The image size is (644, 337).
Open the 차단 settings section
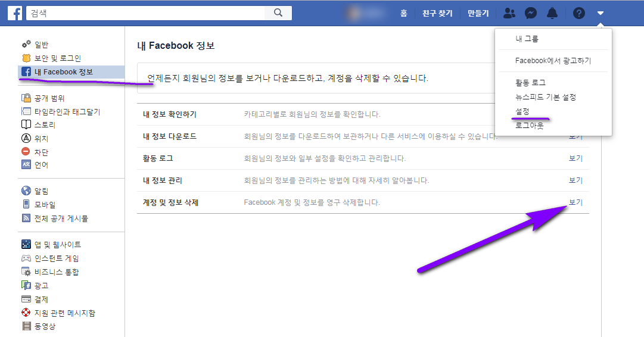42,152
